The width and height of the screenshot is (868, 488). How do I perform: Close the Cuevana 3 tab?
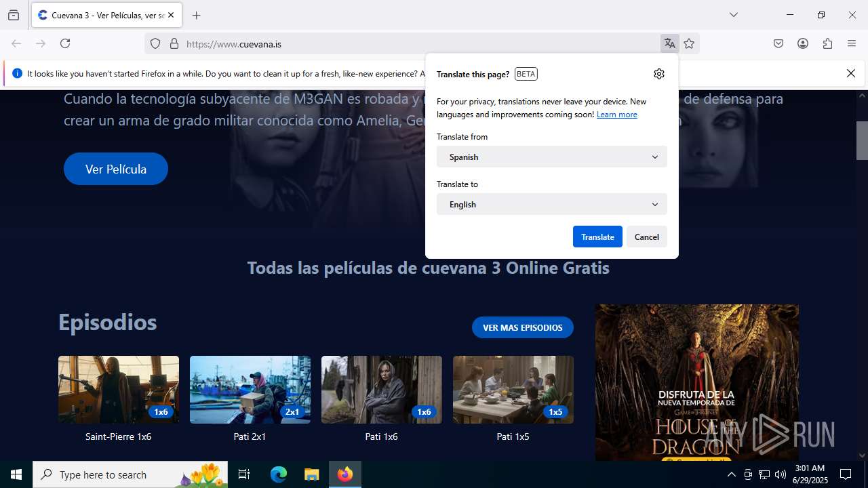coord(171,15)
